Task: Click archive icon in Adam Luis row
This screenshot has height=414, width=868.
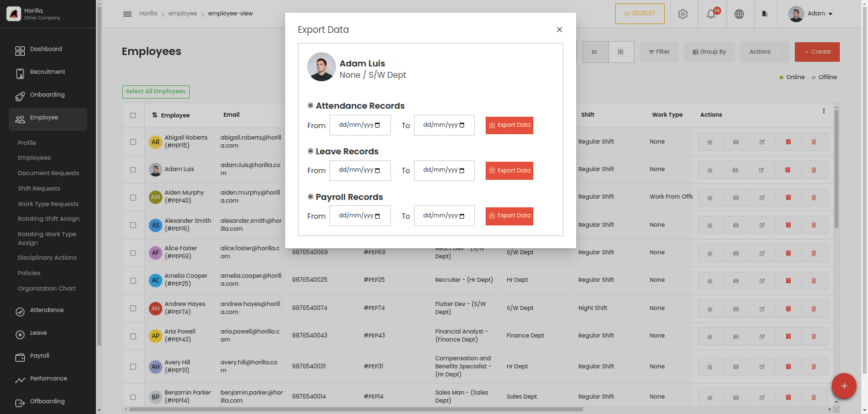Action: (788, 169)
